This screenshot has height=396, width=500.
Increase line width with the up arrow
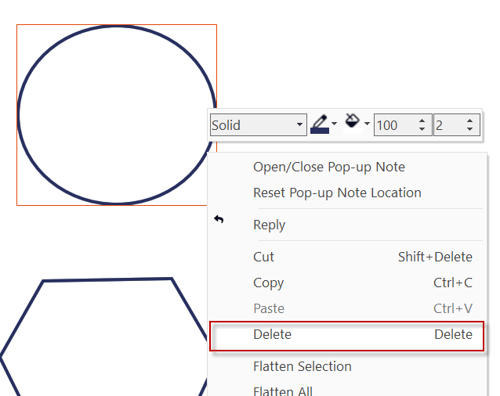tap(470, 121)
